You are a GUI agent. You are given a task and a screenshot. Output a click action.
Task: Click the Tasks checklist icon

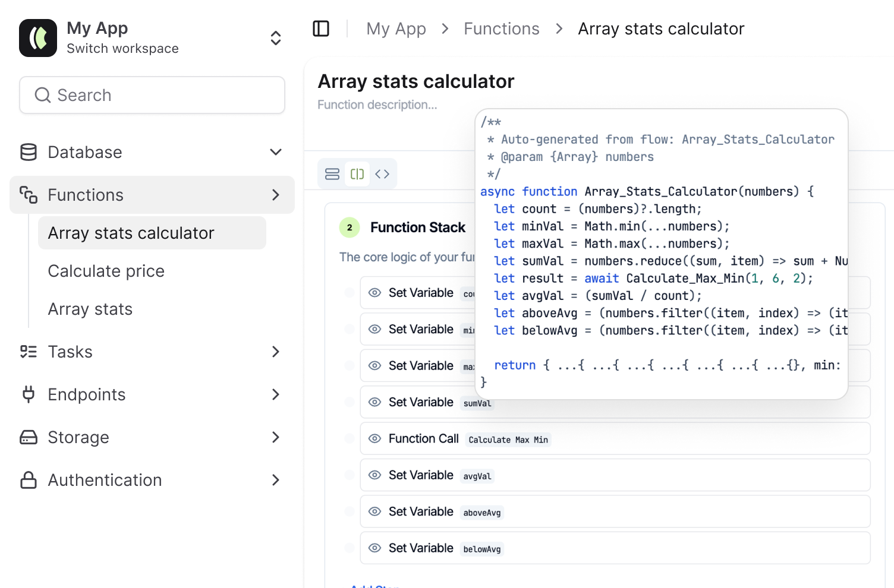[29, 352]
